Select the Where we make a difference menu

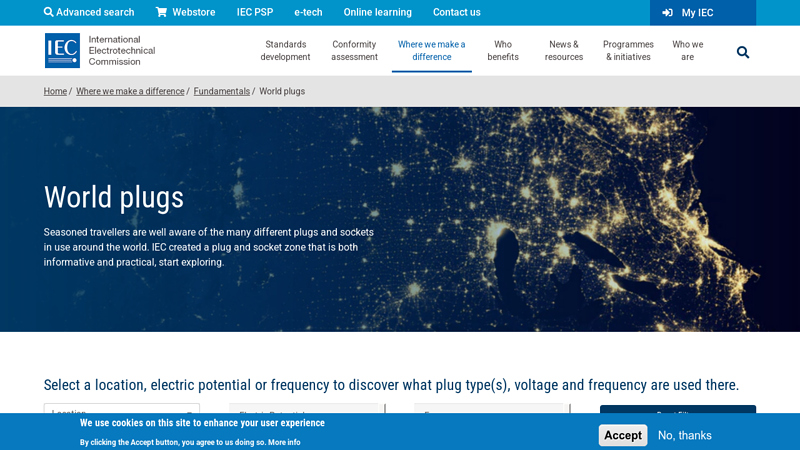click(x=431, y=51)
